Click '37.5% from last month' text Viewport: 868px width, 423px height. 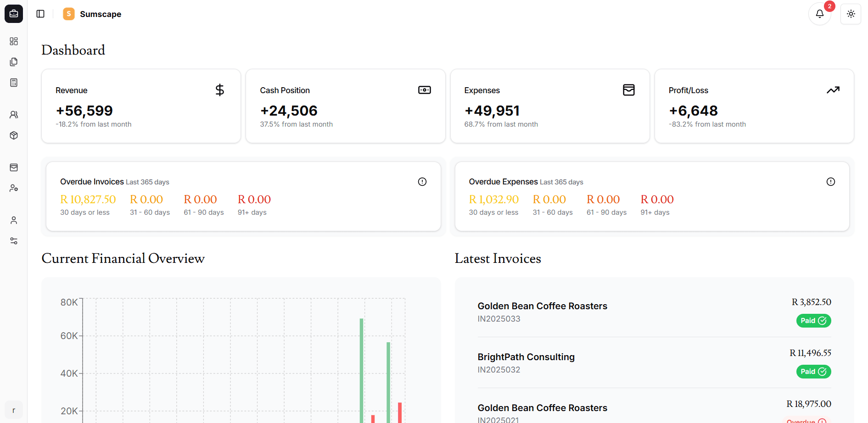tap(297, 124)
